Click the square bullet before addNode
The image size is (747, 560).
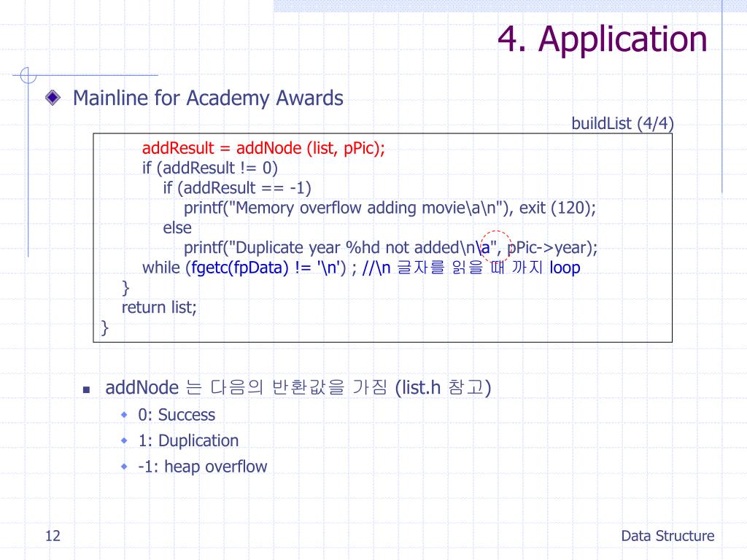(86, 389)
